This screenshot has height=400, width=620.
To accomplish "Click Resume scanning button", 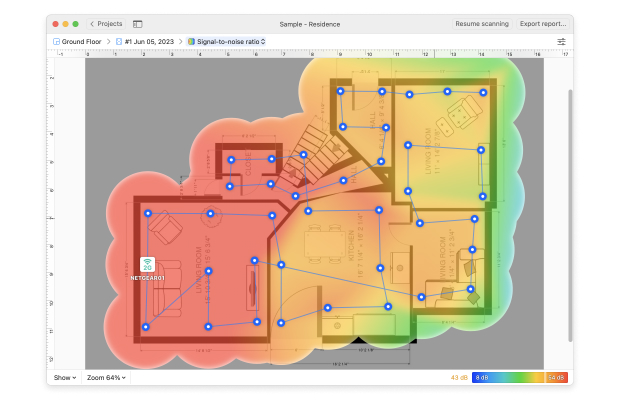I will click(x=482, y=24).
